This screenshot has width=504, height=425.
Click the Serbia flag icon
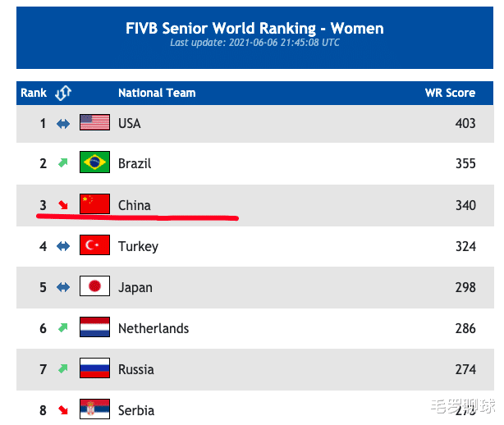pos(94,409)
